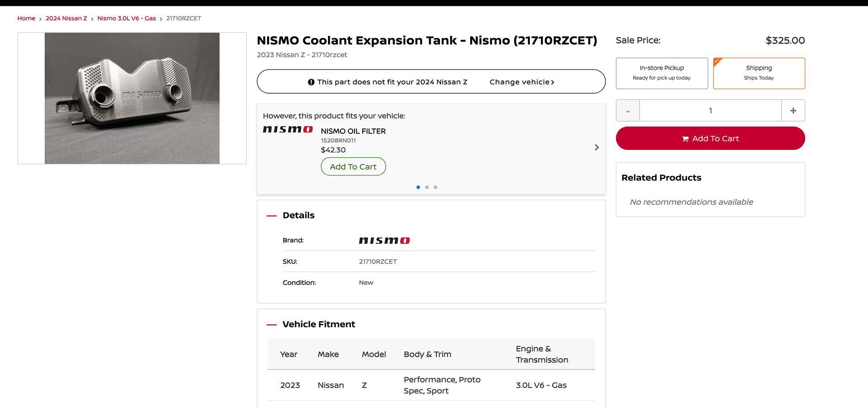The image size is (868, 409).
Task: Click 'No recommendations available' text
Action: 691,202
